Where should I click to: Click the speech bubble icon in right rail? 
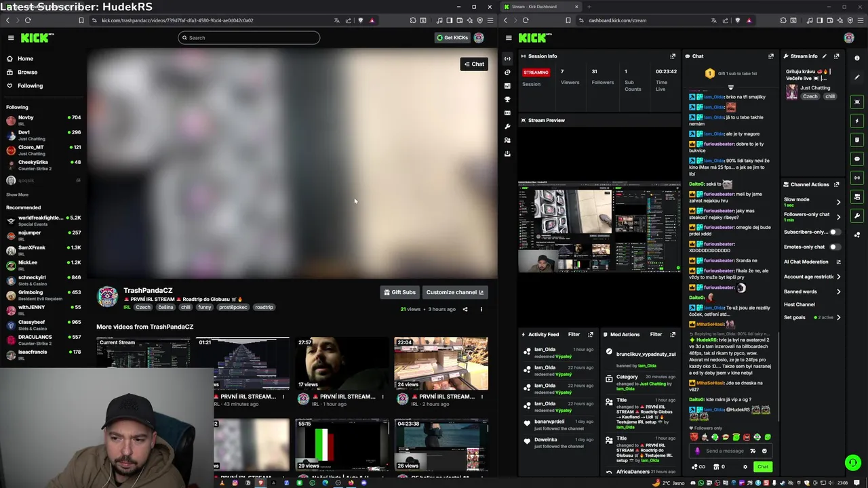(857, 159)
